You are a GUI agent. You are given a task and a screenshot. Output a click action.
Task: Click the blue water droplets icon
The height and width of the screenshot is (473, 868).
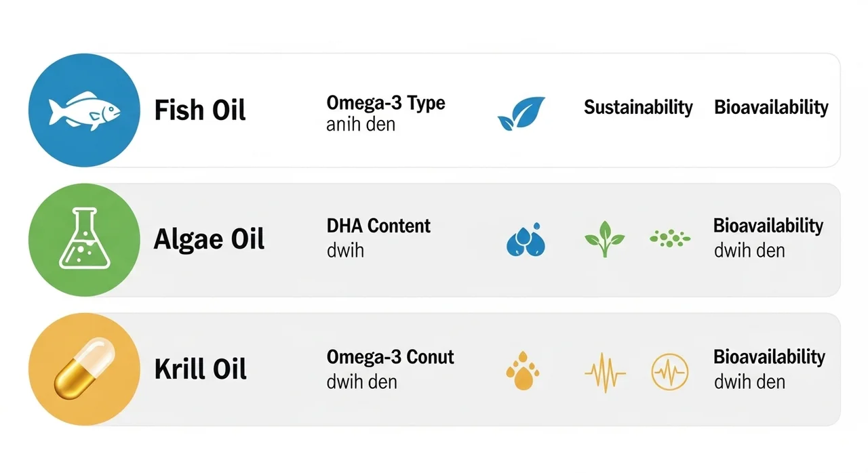tap(526, 240)
